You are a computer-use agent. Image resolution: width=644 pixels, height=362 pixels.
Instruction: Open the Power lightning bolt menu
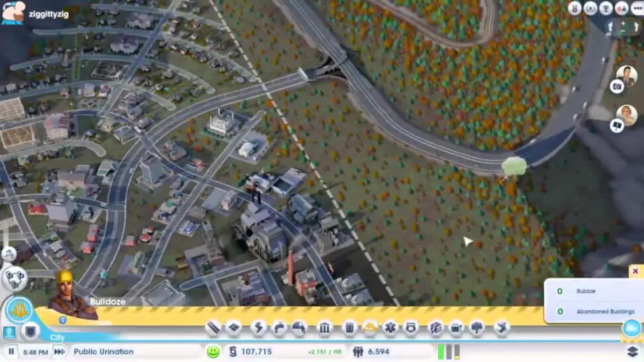tap(259, 328)
